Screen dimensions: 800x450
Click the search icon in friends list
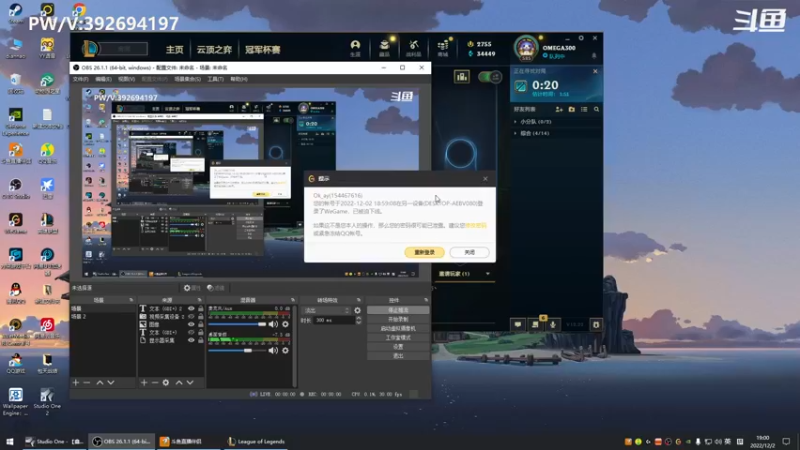coord(596,109)
